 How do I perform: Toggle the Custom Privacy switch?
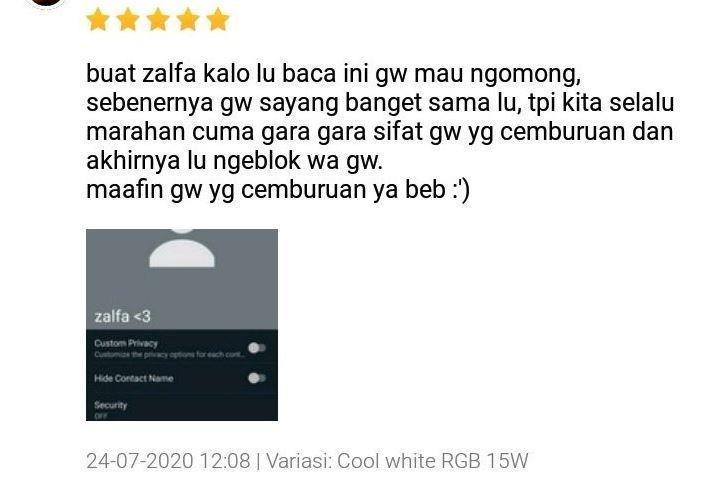click(x=257, y=348)
